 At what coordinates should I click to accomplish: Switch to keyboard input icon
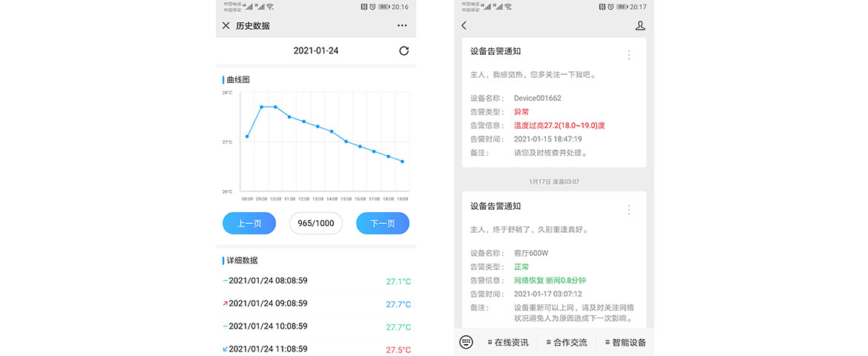[x=466, y=342]
